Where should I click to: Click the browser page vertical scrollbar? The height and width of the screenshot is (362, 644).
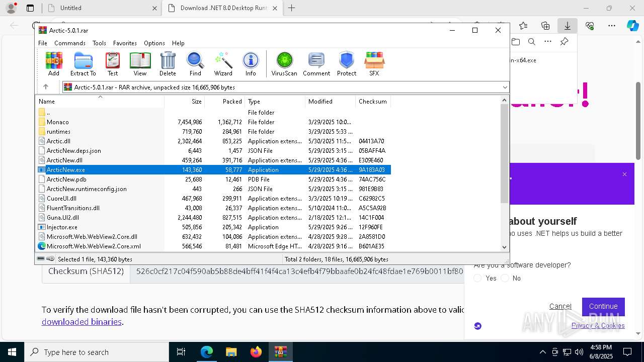tap(638, 121)
